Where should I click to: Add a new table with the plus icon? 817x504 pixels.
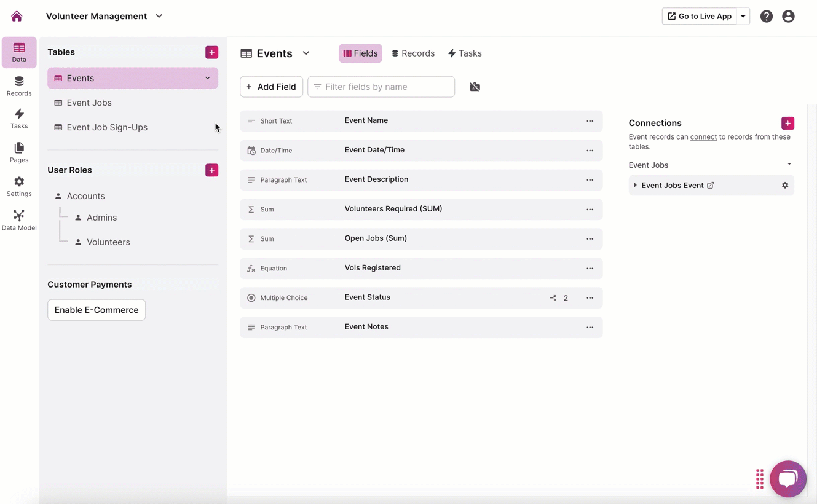(x=211, y=52)
